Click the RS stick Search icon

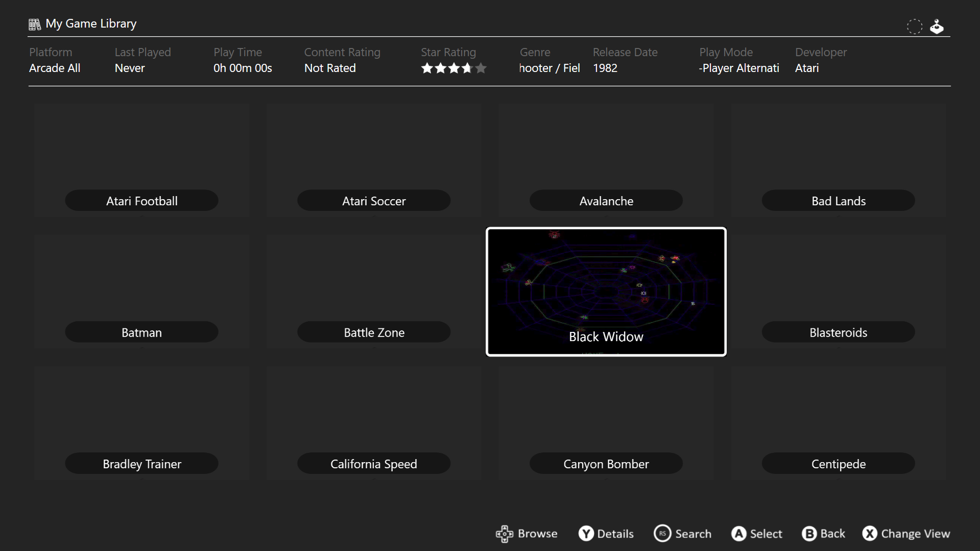[x=662, y=534]
